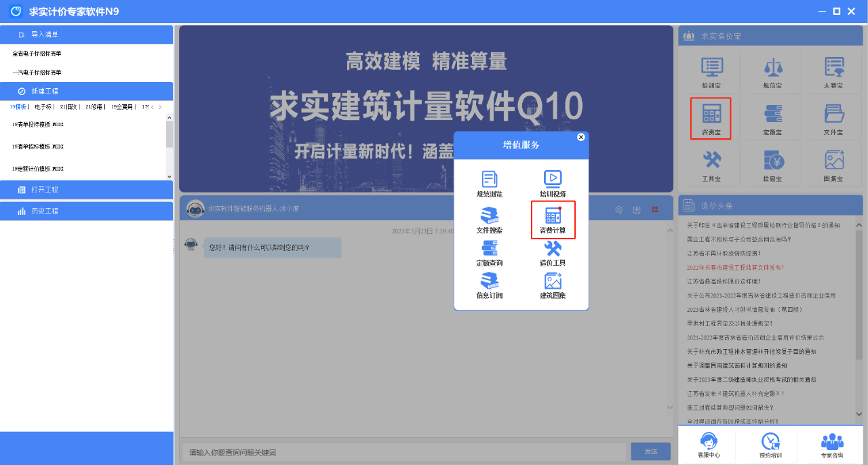Open 大赛宝 trophy icon
868x465 pixels.
833,73
